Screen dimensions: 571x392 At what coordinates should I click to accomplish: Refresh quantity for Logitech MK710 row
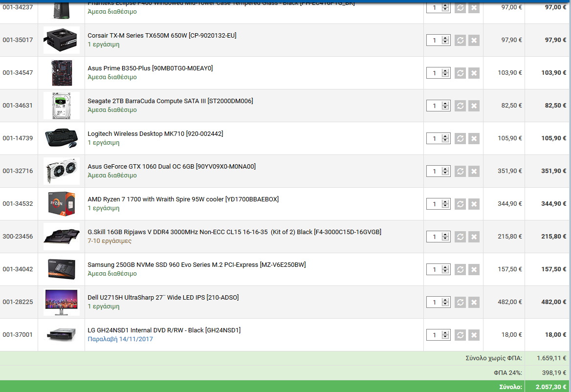(461, 138)
